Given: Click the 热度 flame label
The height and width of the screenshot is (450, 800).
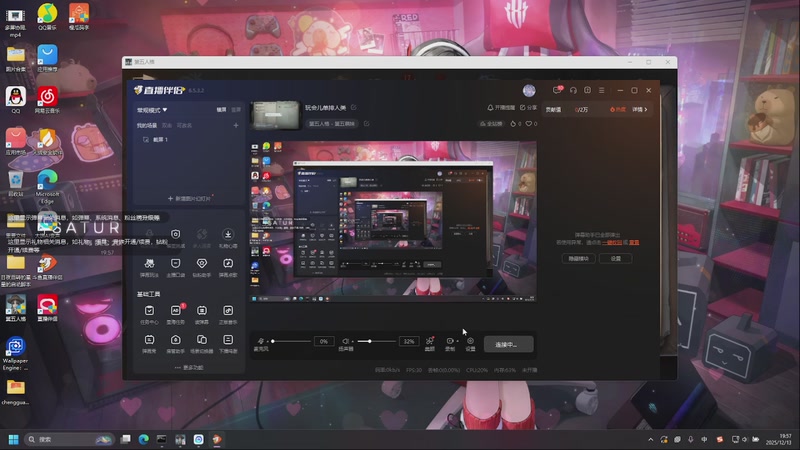Looking at the screenshot, I should pyautogui.click(x=618, y=110).
